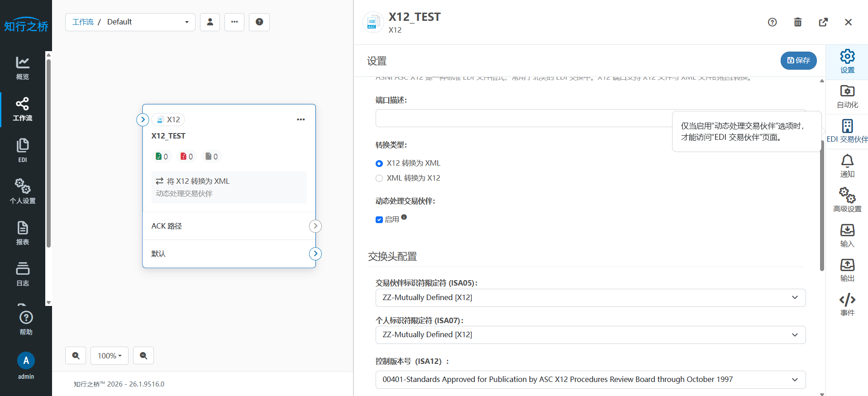Image resolution: width=868 pixels, height=396 pixels.
Task: Click the 保存 button
Action: [798, 61]
